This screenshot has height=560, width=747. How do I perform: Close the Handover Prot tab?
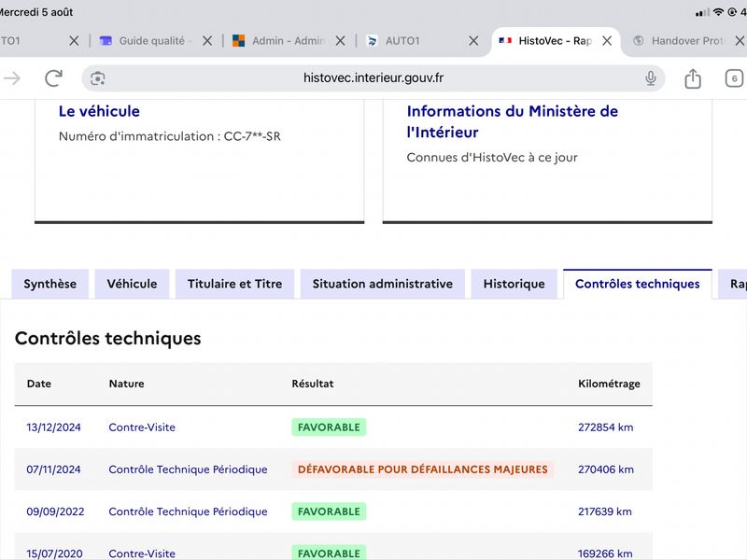740,41
